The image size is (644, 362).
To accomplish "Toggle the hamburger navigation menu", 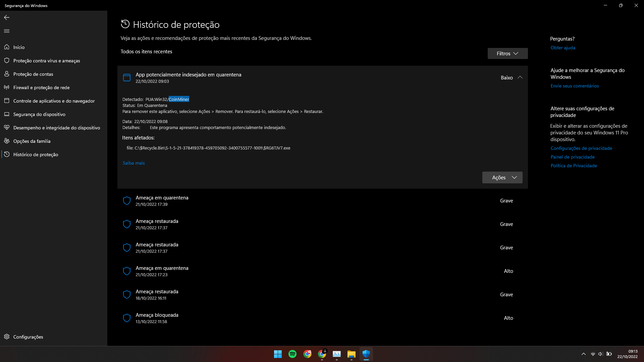I will coord(7,31).
